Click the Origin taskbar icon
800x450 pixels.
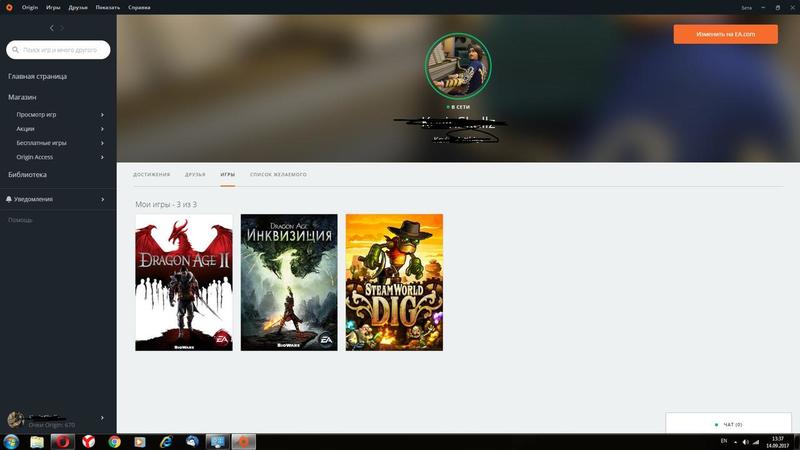243,442
